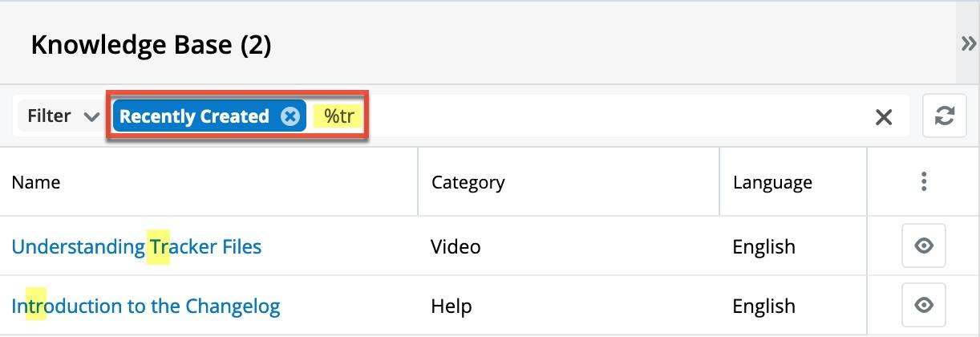Open the Understanding Tracker Files article
The width and height of the screenshot is (980, 337).
coord(136,246)
